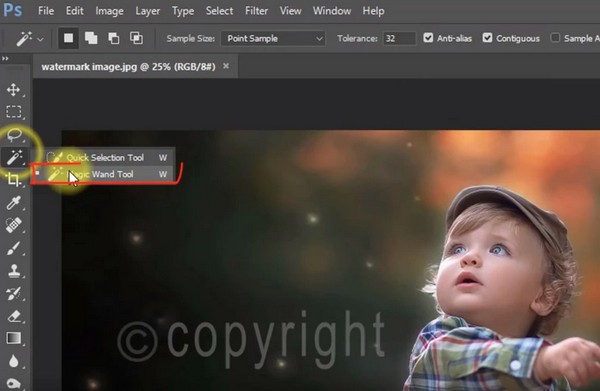The height and width of the screenshot is (391, 600).
Task: Enable the Sample All Layers checkbox
Action: click(555, 37)
